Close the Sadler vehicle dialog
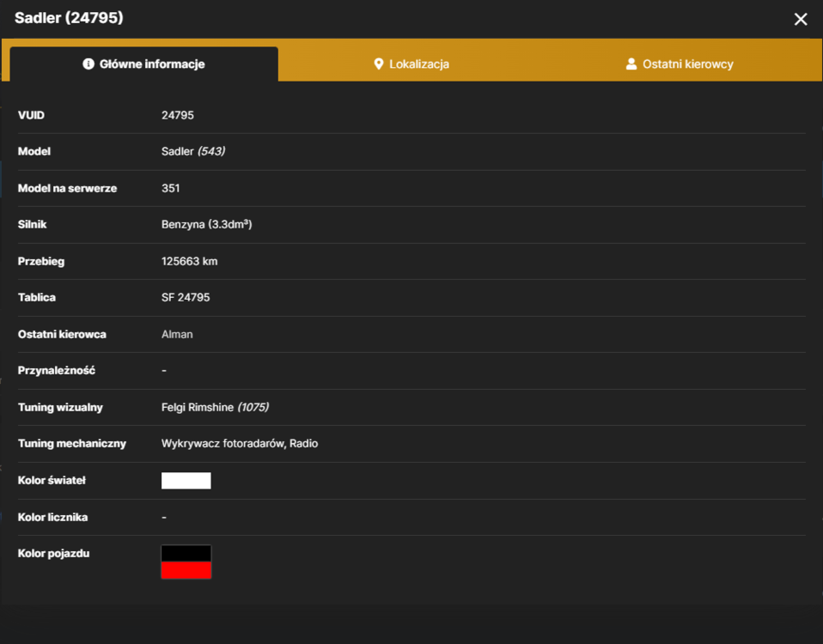The image size is (823, 644). [x=801, y=20]
